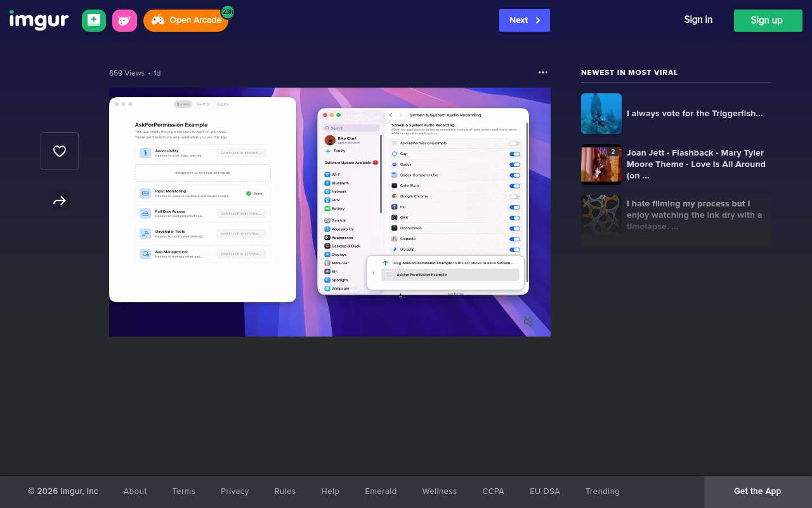Click the video player in the post
The height and width of the screenshot is (508, 812).
click(330, 212)
